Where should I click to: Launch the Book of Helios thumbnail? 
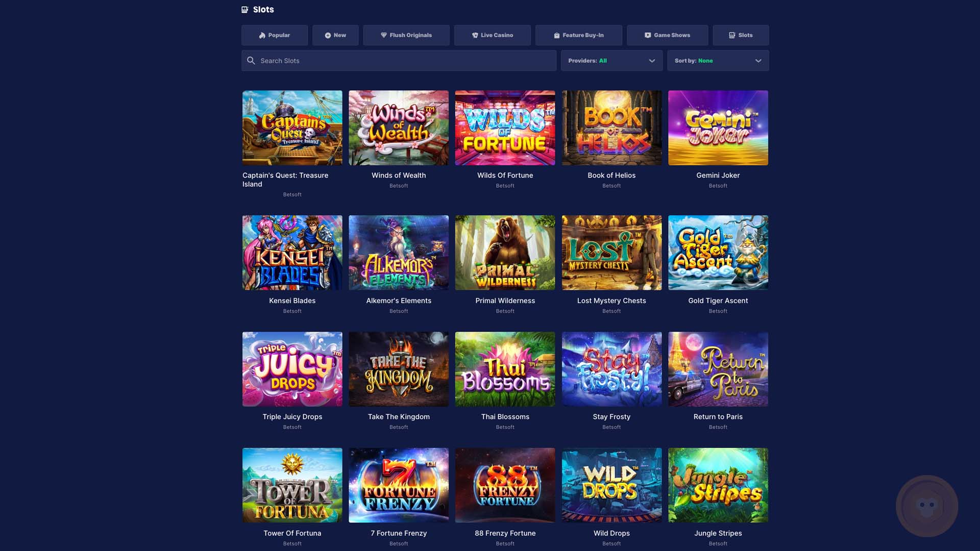(611, 128)
